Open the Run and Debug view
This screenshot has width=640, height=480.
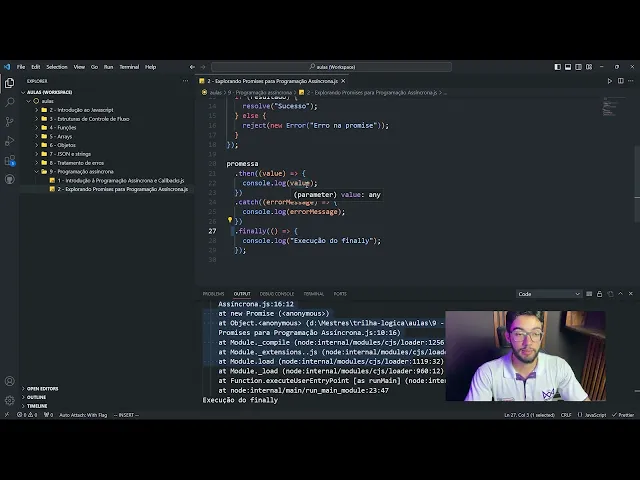[9, 141]
